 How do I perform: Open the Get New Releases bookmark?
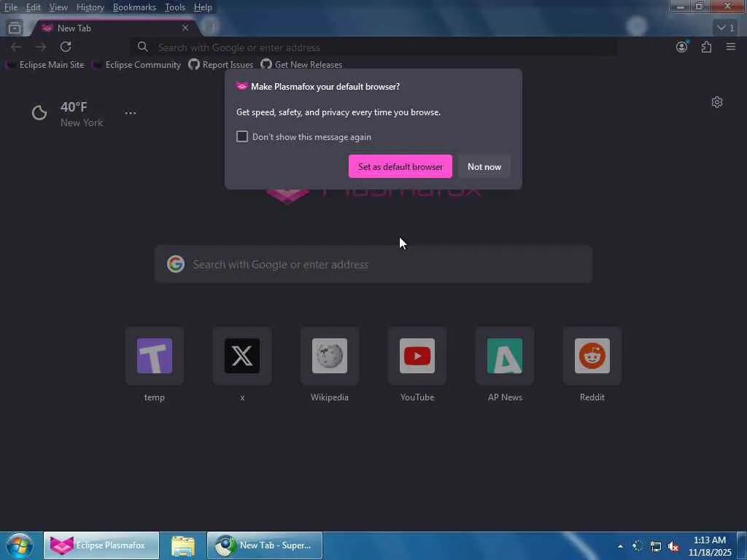pos(301,65)
